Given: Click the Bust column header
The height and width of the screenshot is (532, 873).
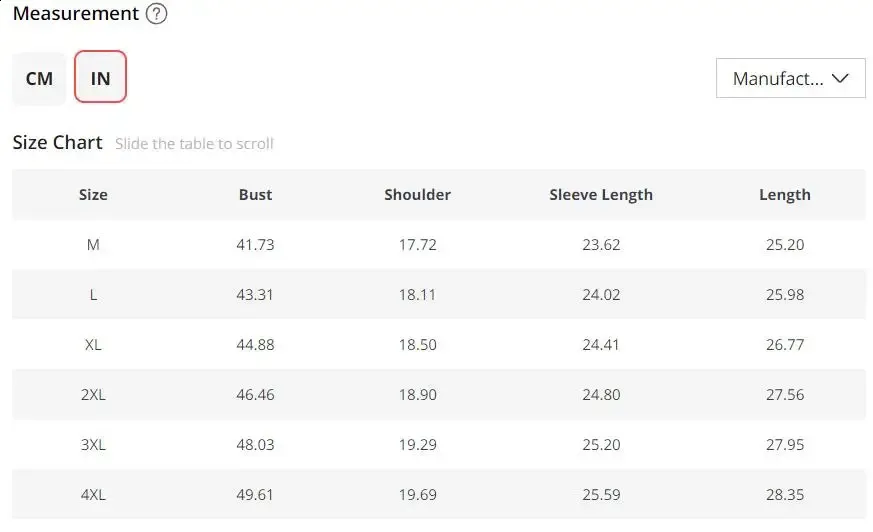Looking at the screenshot, I should click(255, 195).
